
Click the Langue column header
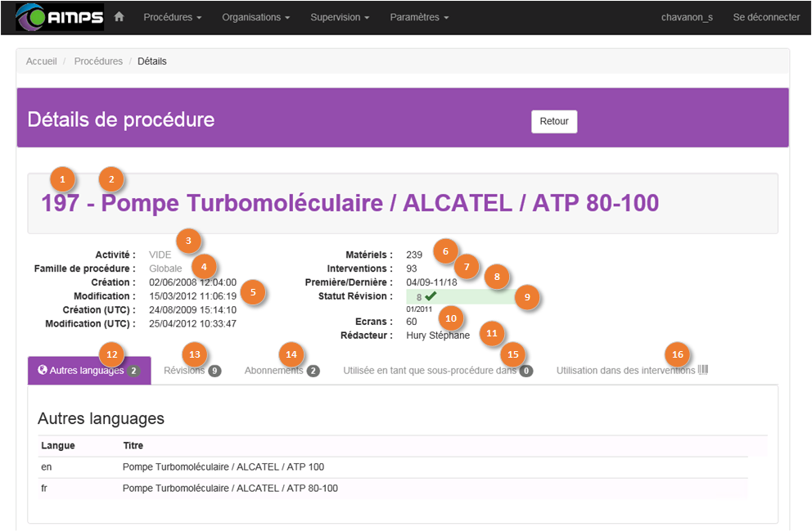(x=58, y=445)
